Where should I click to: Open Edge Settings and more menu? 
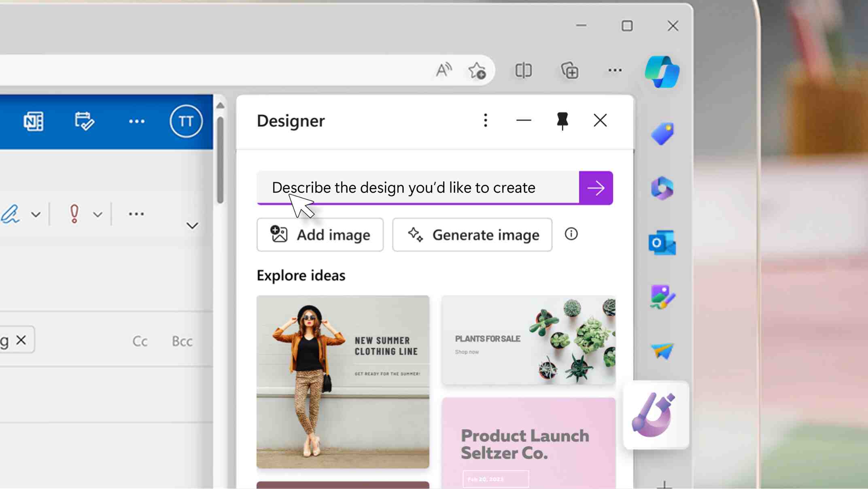tap(615, 70)
